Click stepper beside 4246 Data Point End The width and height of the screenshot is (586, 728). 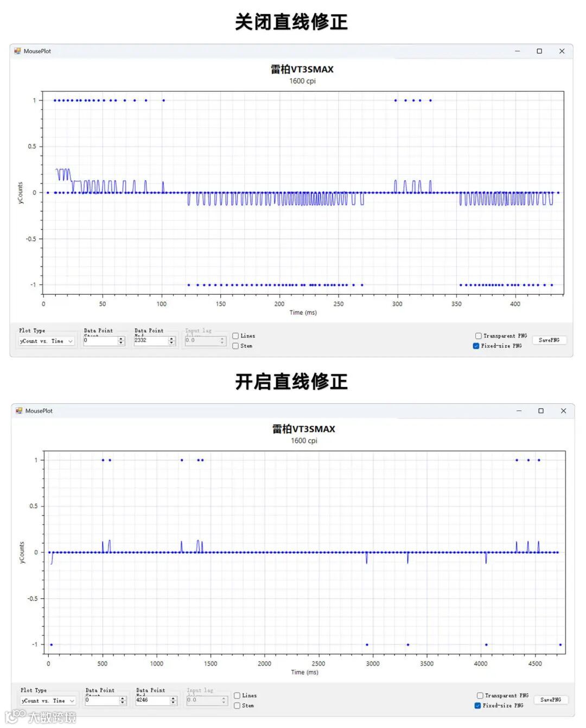click(x=174, y=701)
